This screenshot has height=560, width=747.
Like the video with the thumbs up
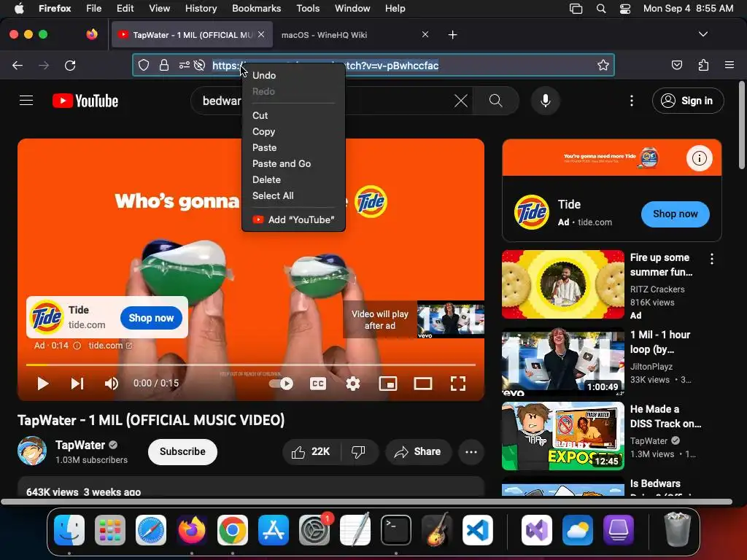(x=311, y=452)
